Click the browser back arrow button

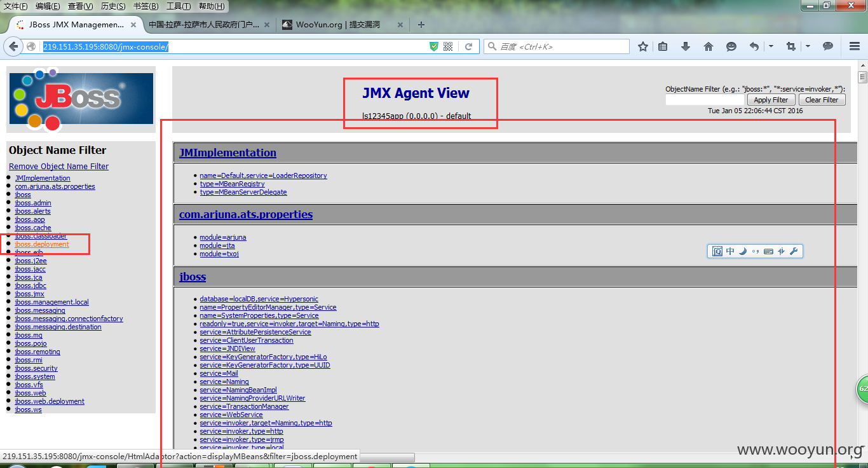click(13, 46)
